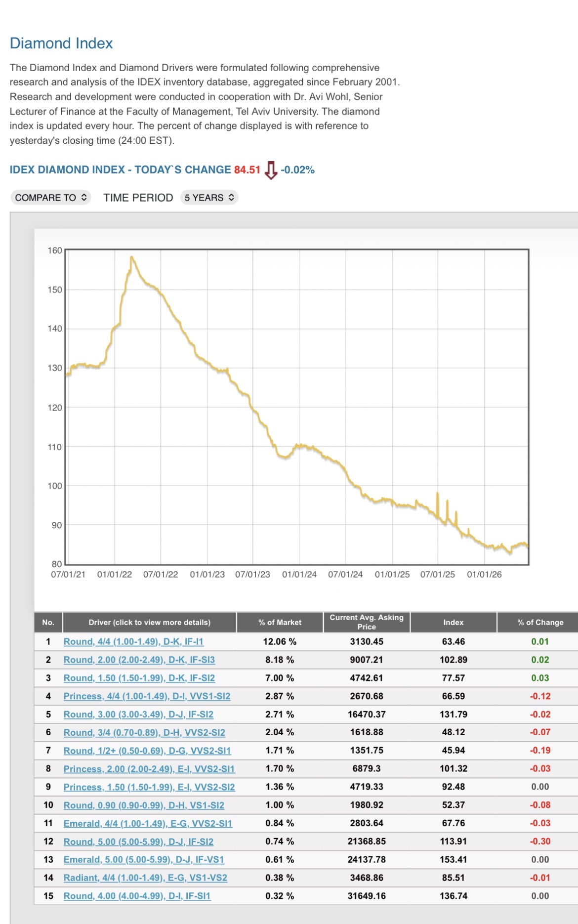
Task: Click the Diamond Index page heading
Action: 61,43
